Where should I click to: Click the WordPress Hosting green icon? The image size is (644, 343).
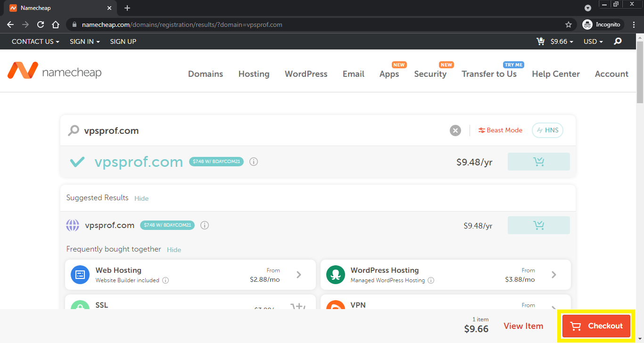(335, 275)
